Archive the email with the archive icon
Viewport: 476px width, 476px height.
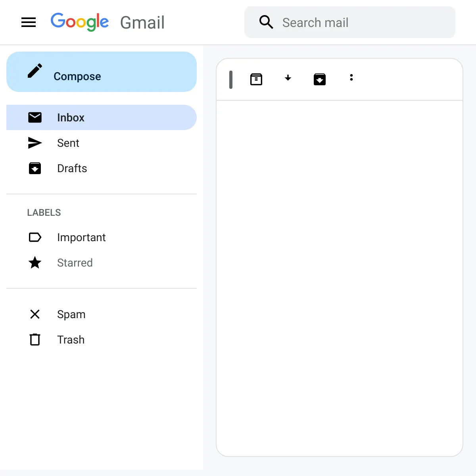[256, 79]
